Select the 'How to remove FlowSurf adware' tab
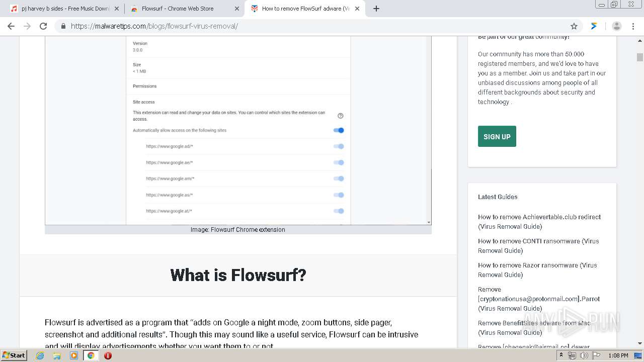The image size is (644, 362). (305, 9)
